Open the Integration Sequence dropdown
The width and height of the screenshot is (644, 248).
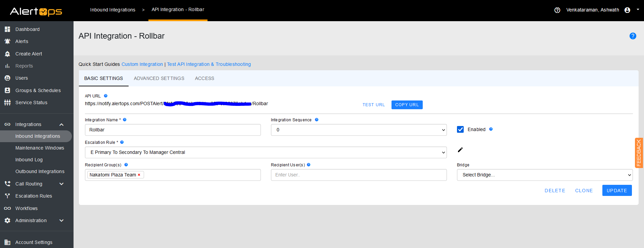click(359, 130)
